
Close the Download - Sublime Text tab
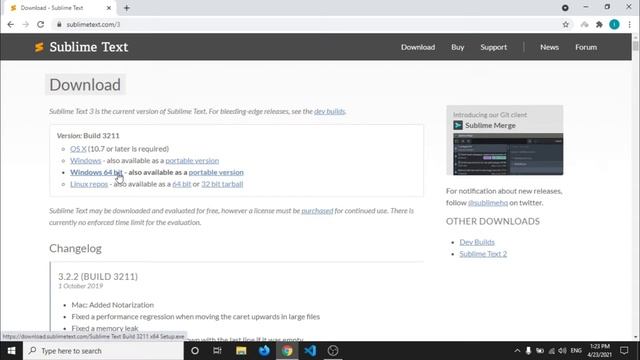tap(109, 8)
